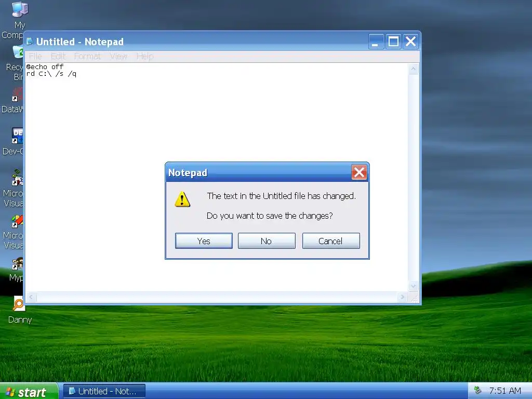Screen dimensions: 532x399
Task: Click the system tray network icon
Action: pos(478,390)
